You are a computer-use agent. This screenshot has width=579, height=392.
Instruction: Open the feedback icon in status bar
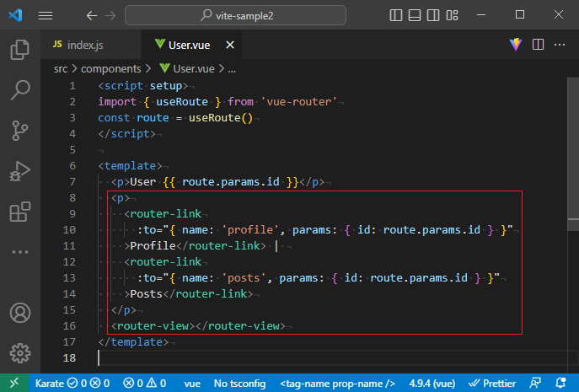pyautogui.click(x=535, y=383)
